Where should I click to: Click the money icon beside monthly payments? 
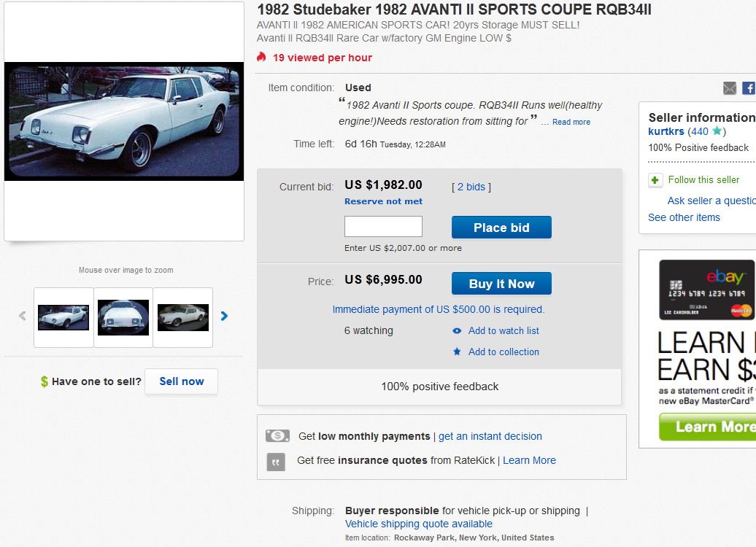[277, 436]
